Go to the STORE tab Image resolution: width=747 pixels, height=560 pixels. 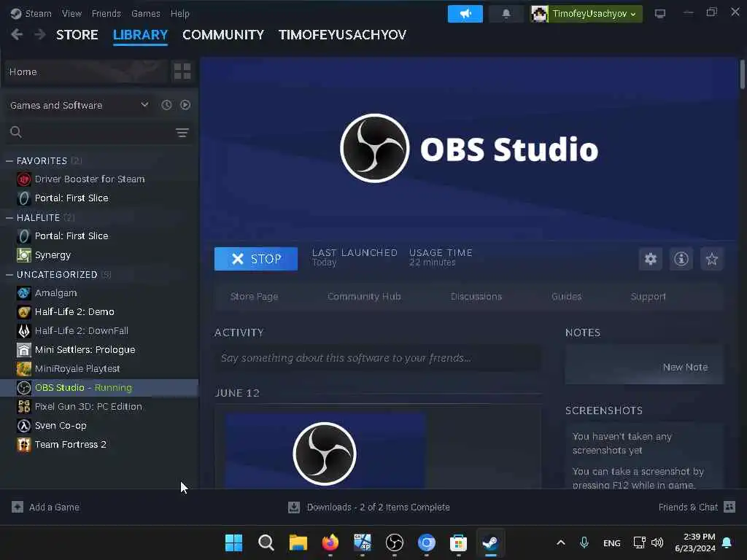[x=77, y=35]
